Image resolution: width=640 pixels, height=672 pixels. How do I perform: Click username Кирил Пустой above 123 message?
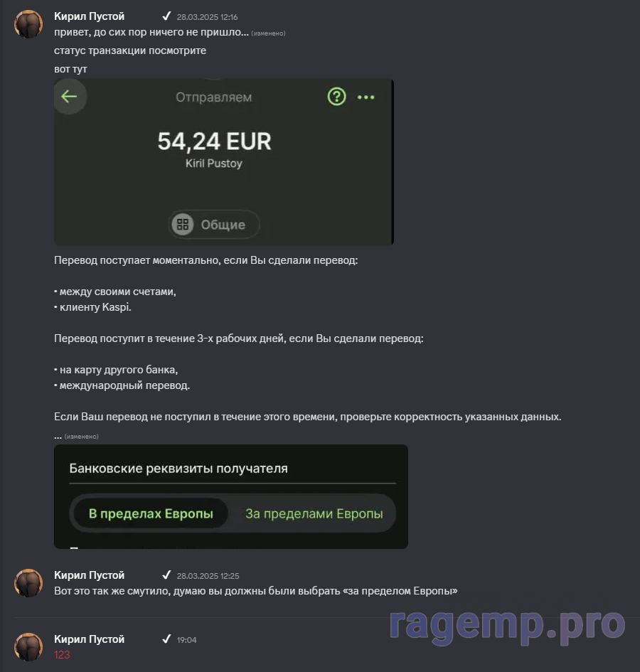coord(89,639)
